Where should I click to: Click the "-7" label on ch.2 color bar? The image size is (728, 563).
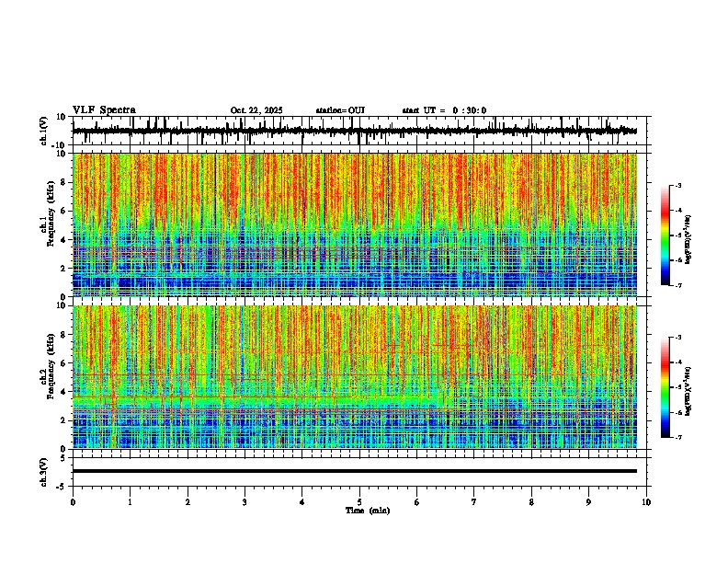point(678,437)
